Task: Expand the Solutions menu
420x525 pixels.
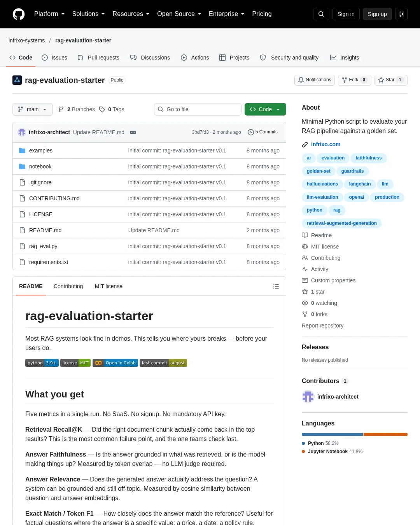Action: point(88,14)
